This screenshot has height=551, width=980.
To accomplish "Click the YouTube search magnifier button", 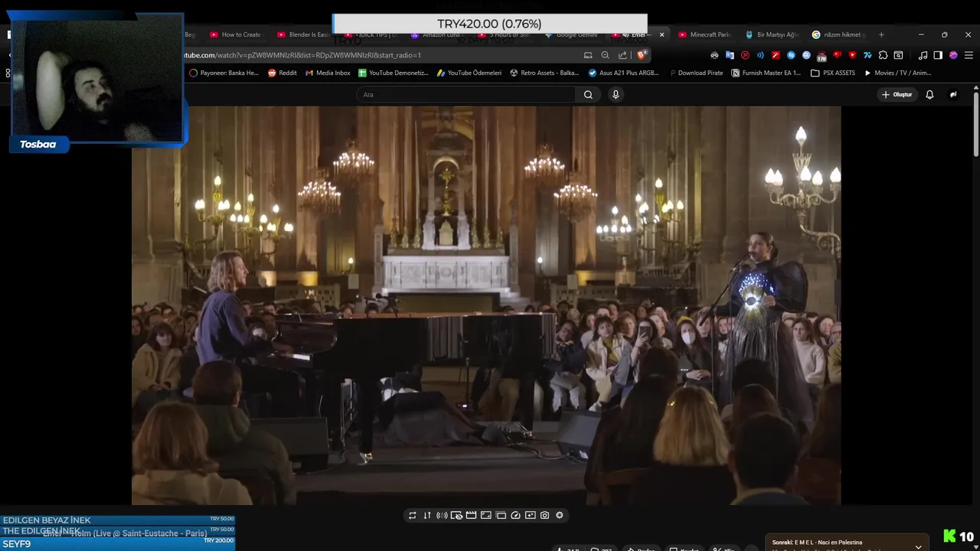I will pos(588,94).
